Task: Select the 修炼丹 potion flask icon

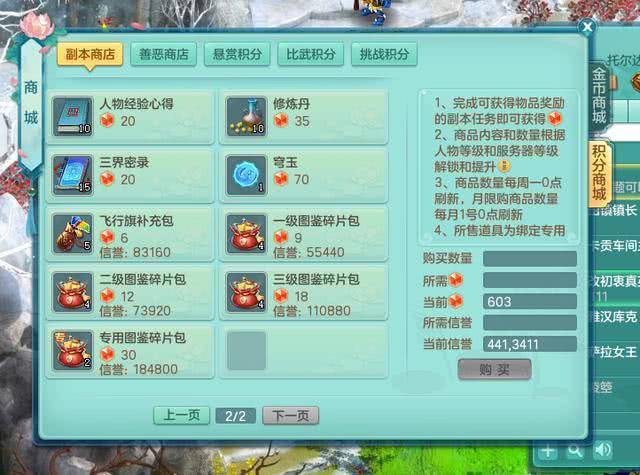Action: (246, 117)
